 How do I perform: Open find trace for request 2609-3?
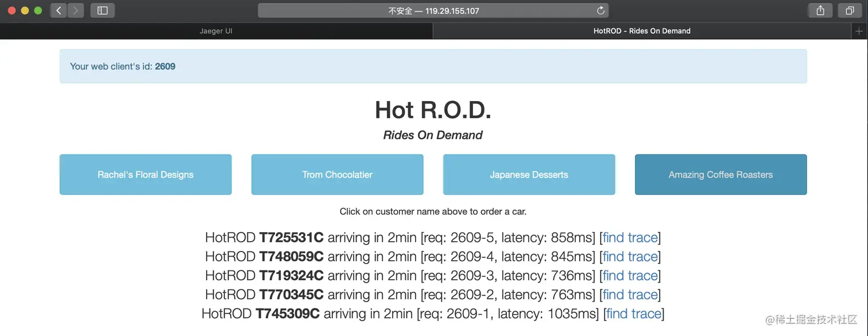coord(630,276)
